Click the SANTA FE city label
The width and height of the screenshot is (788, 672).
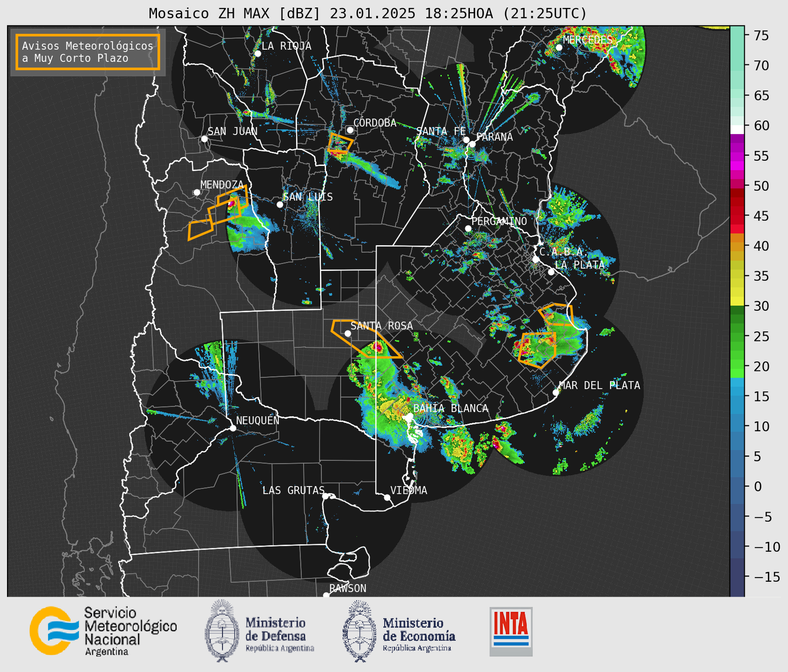point(441,131)
